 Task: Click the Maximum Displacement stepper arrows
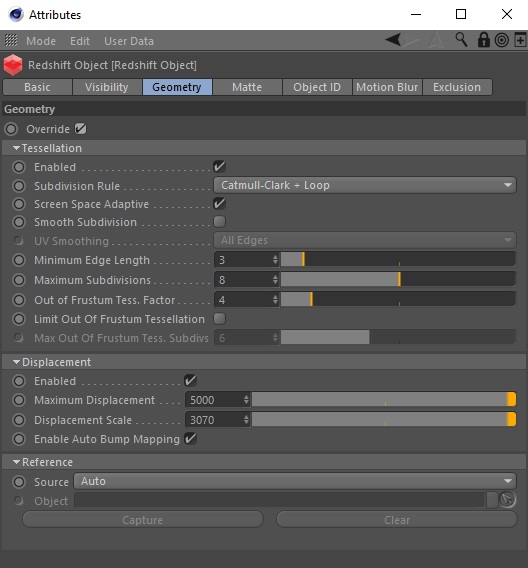pyautogui.click(x=246, y=400)
